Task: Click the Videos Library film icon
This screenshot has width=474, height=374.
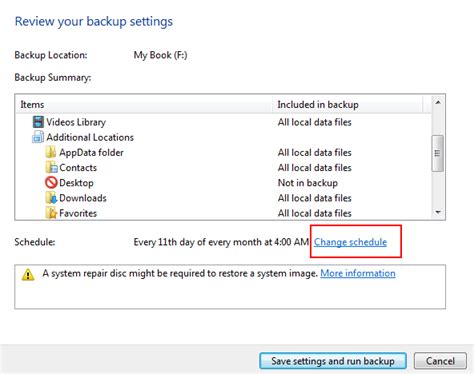Action: pos(38,122)
